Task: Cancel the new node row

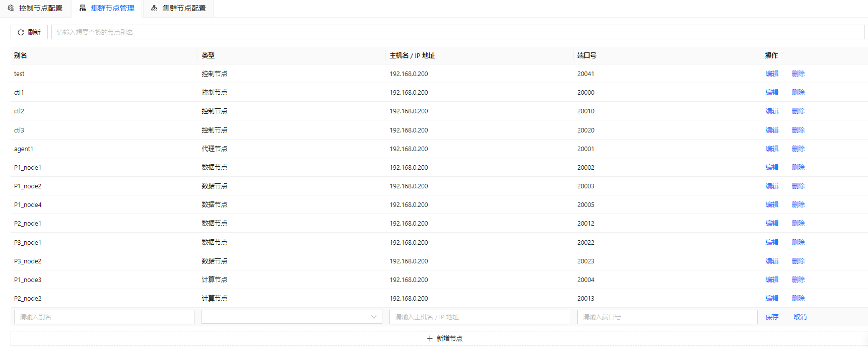Action: click(x=800, y=317)
